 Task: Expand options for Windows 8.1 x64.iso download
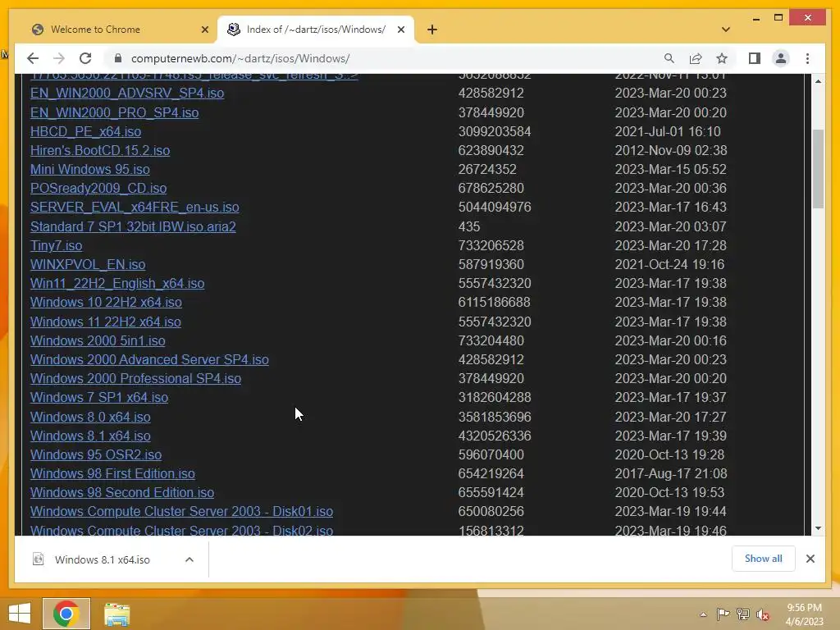pos(189,559)
